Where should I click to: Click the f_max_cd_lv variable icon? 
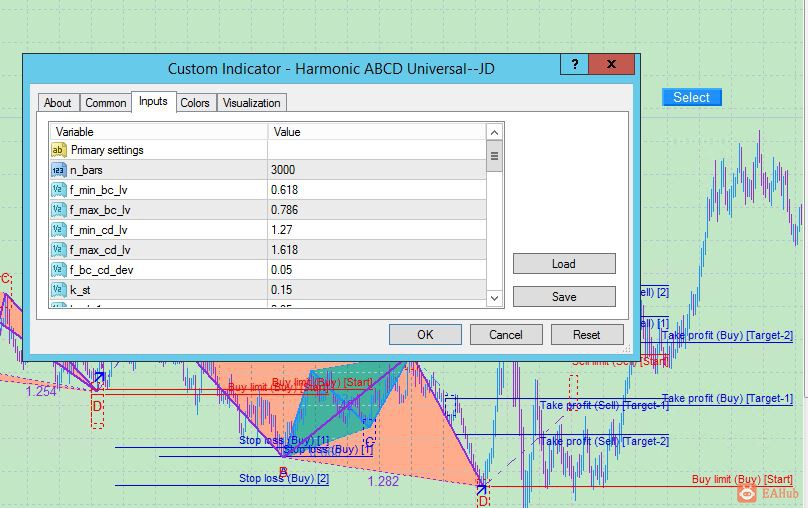[58, 250]
